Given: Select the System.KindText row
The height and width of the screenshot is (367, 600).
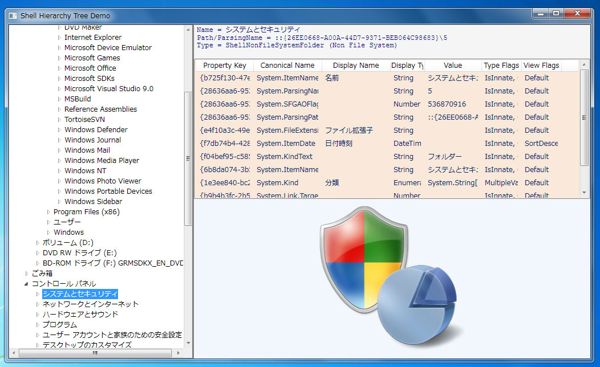Looking at the screenshot, I should point(387,157).
